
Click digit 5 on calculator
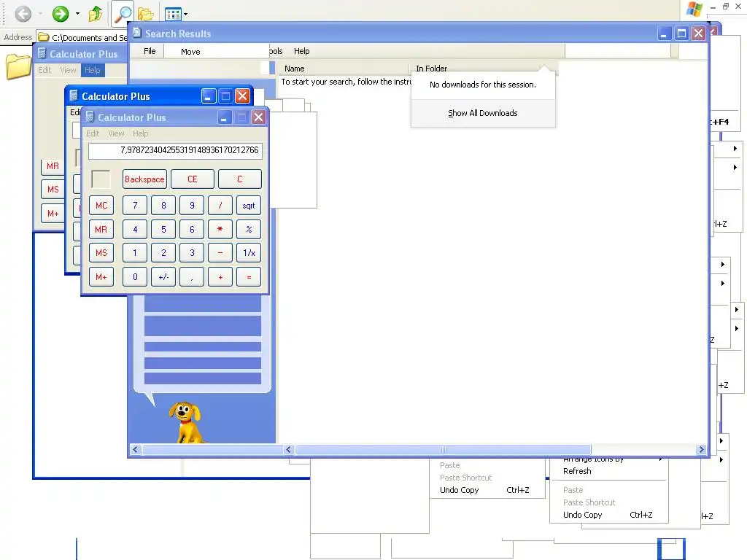pos(163,229)
